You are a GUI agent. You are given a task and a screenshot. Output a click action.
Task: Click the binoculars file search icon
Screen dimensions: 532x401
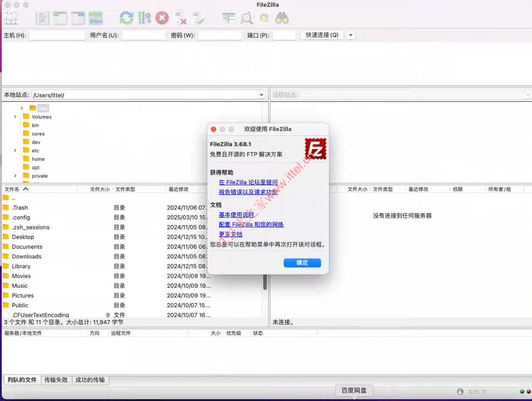click(282, 18)
